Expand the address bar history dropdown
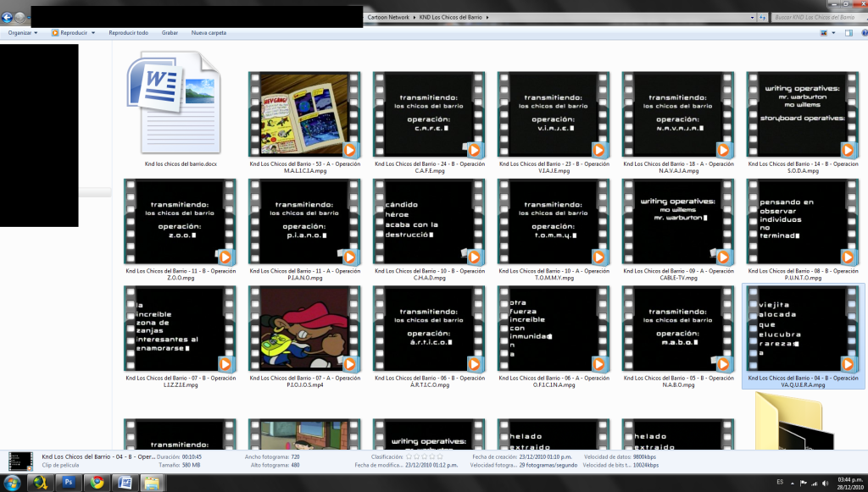The width and height of the screenshot is (868, 492). pyautogui.click(x=752, y=17)
